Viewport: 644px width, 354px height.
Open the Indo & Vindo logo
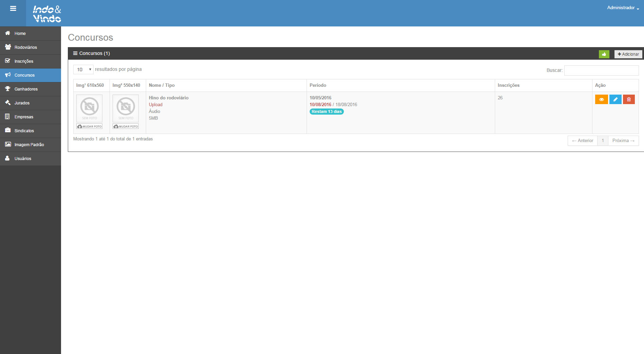pos(47,14)
